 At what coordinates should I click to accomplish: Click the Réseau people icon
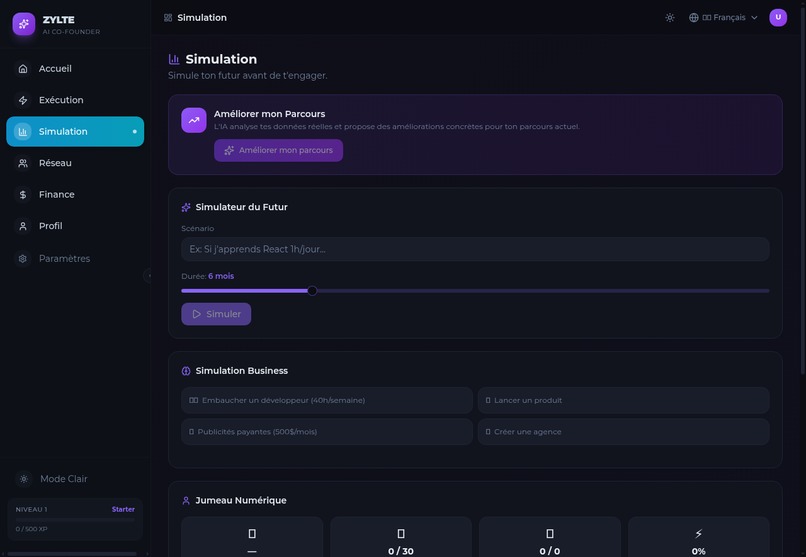pyautogui.click(x=23, y=163)
